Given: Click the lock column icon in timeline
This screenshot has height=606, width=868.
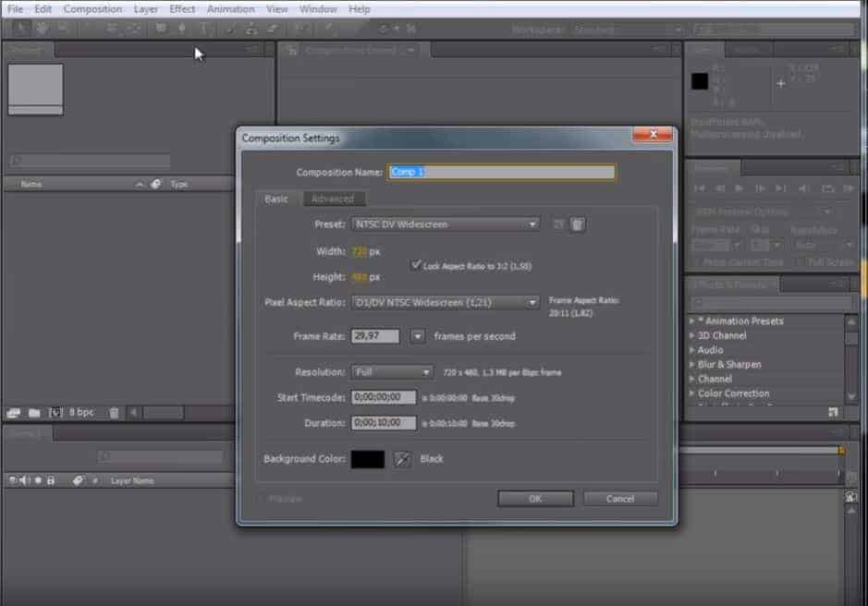Looking at the screenshot, I should (x=51, y=480).
